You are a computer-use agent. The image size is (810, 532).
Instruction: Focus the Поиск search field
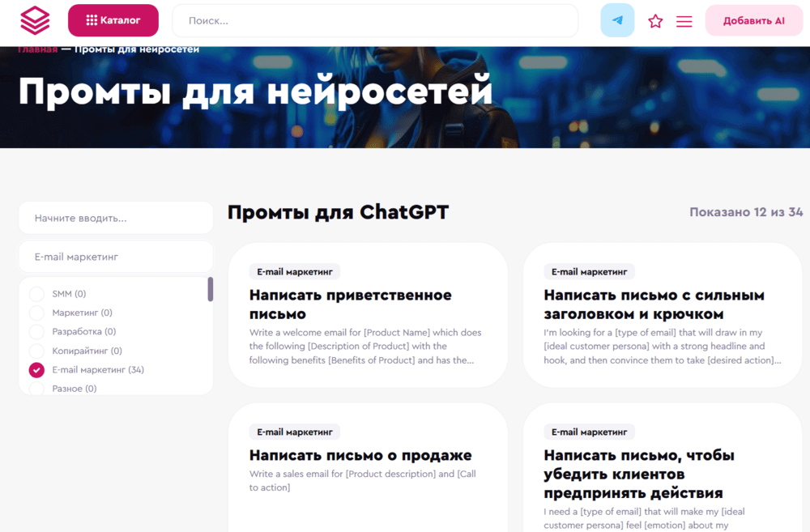(375, 21)
